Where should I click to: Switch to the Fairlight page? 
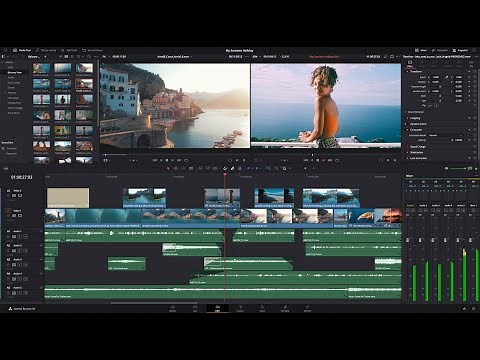[x=285, y=309]
